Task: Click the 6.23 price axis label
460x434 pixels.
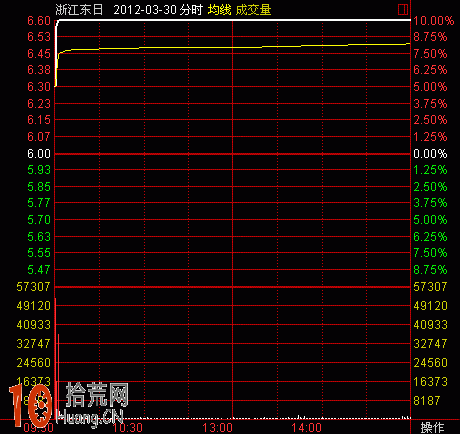Action: pos(39,104)
